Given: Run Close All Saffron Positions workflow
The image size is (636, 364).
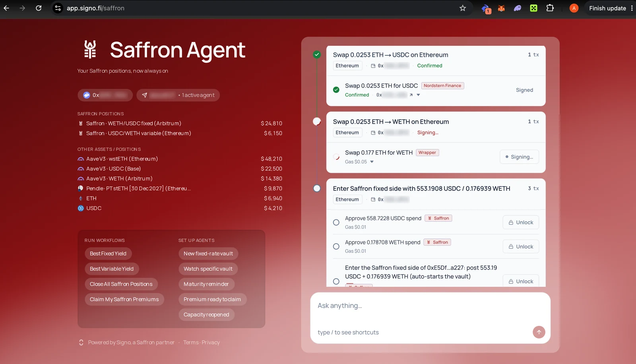Looking at the screenshot, I should click(121, 284).
